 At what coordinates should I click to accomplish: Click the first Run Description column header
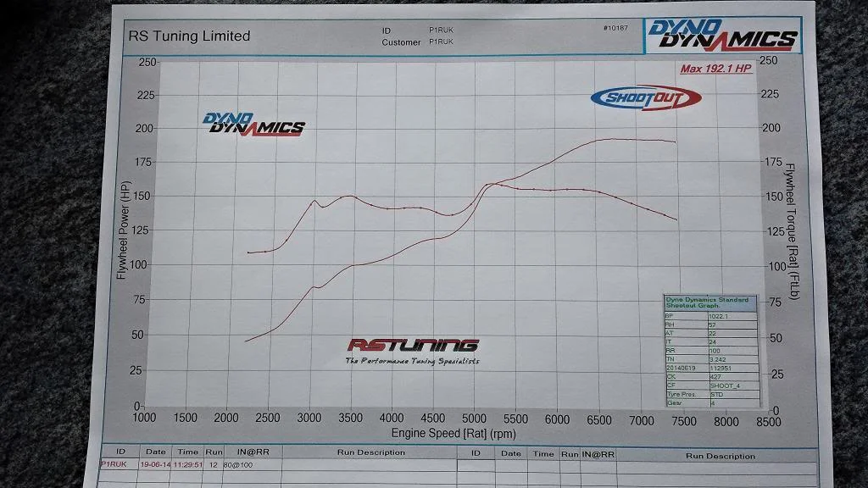(x=371, y=452)
